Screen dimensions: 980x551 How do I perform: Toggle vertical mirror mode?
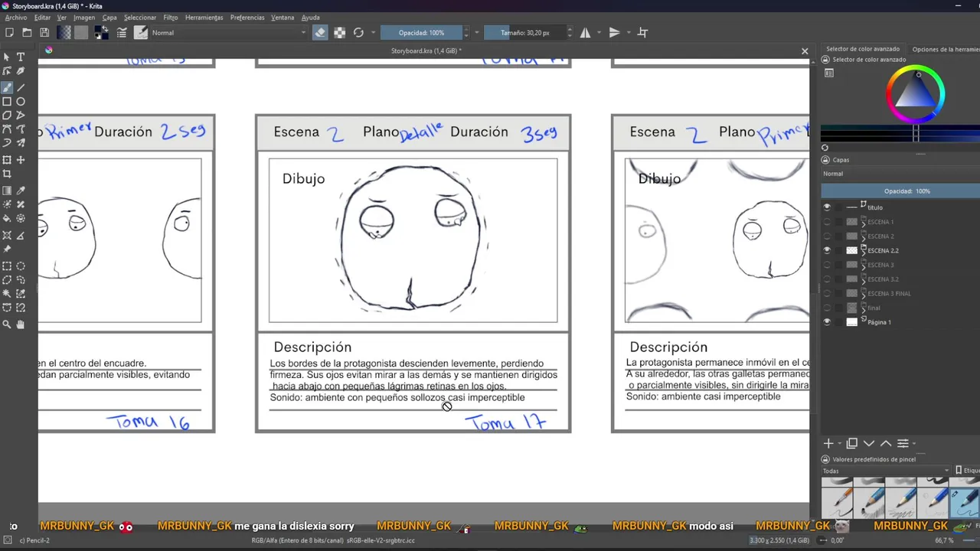click(614, 32)
